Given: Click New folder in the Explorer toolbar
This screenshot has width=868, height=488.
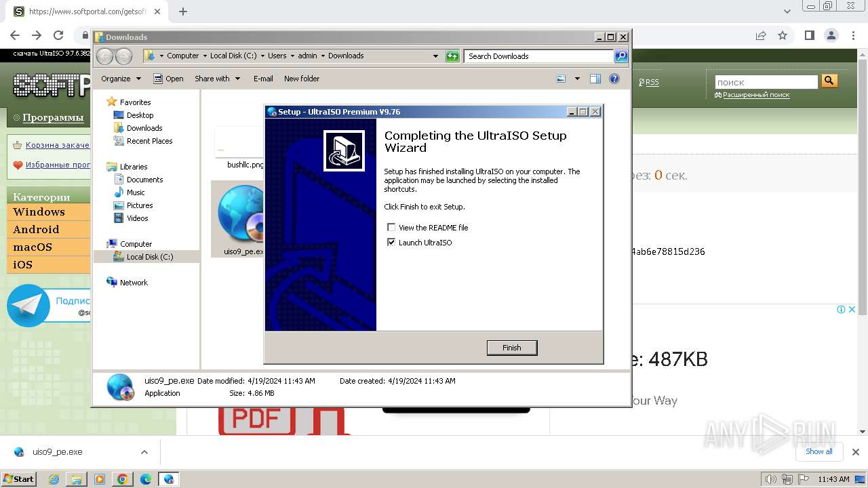Looking at the screenshot, I should 302,79.
